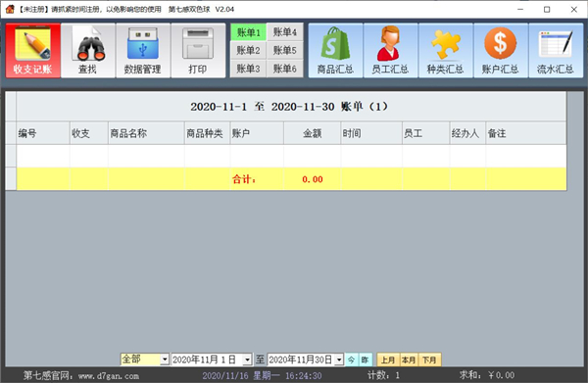Open the 收支记账 income/expense entry tool
The height and width of the screenshot is (383, 588).
tap(33, 51)
